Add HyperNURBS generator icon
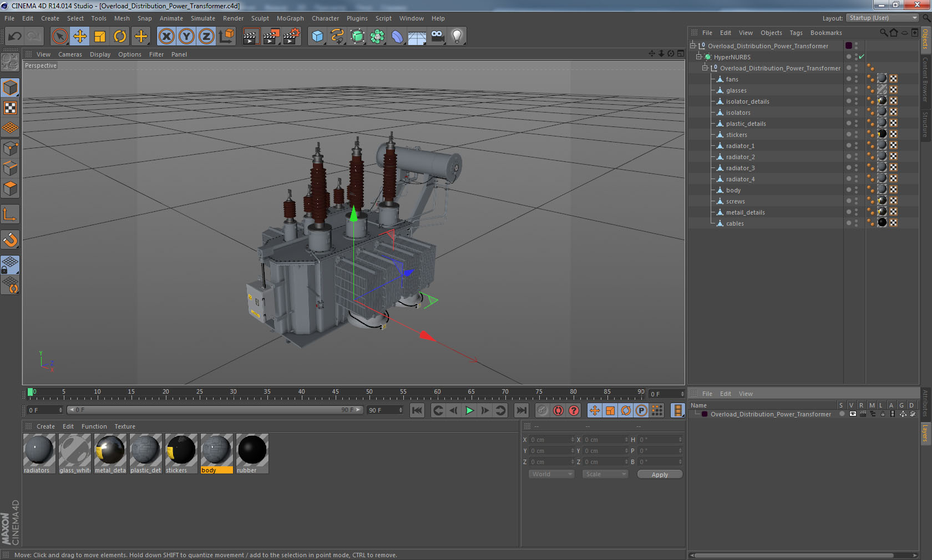 (358, 37)
